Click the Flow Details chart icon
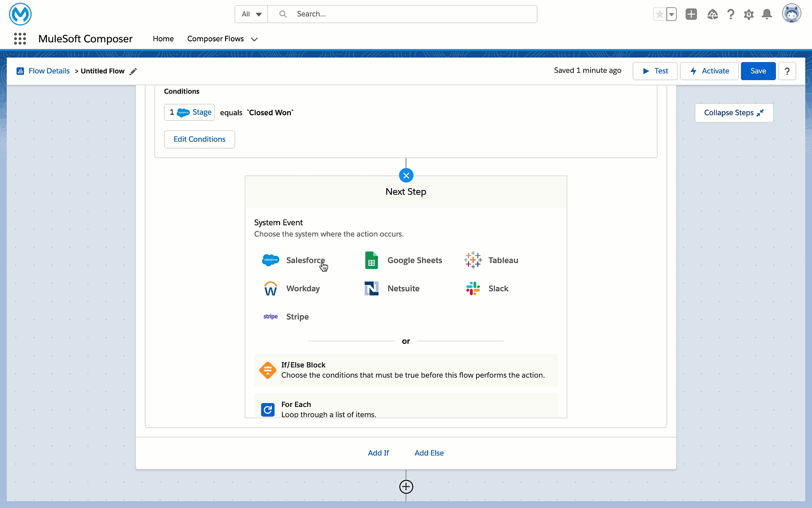 pos(20,71)
